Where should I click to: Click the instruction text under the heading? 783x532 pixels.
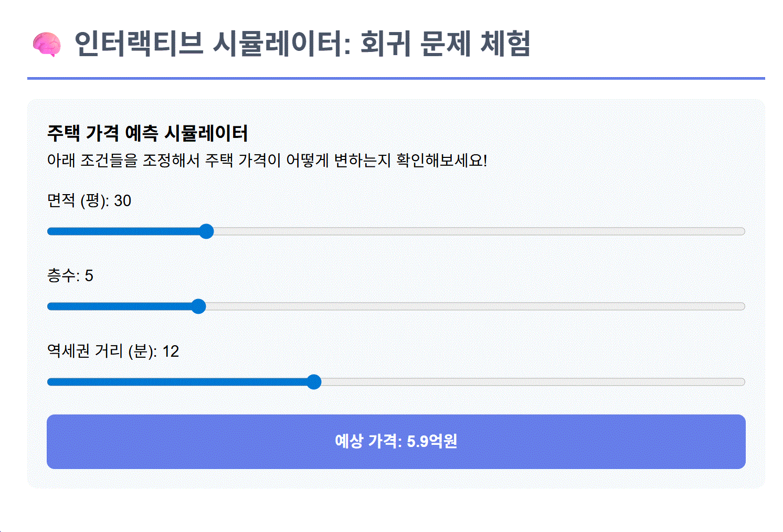(x=267, y=160)
